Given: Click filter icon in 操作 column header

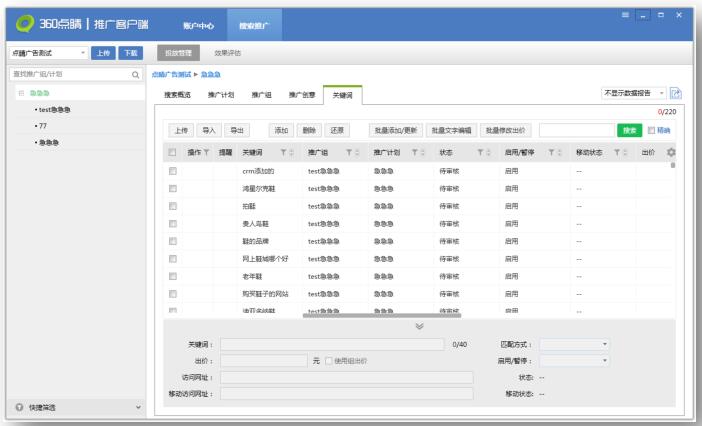Looking at the screenshot, I should click(207, 152).
